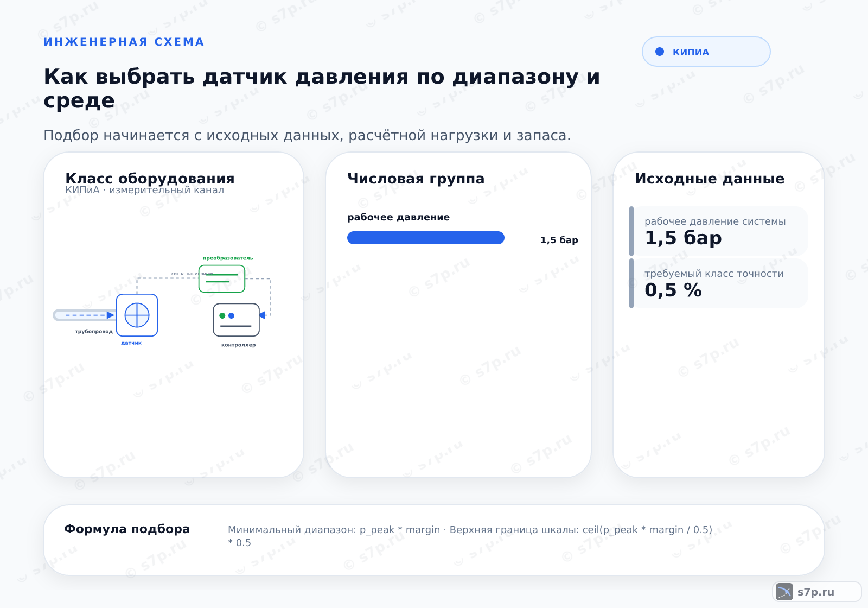Click 'КИПиА · измерительный канал' subtitle
Screen dimensions: 868x608
[144, 190]
